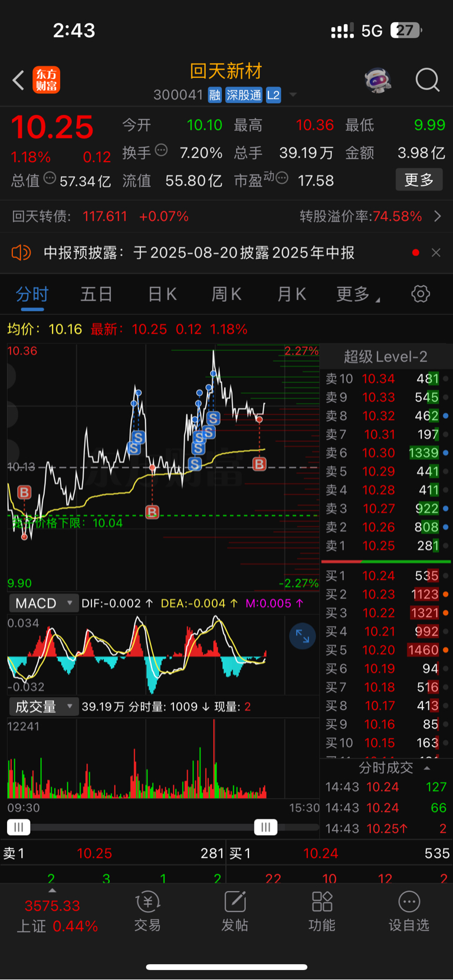Select 卖6 price 10.30 row
Viewport: 453px width, 980px height.
tap(386, 453)
